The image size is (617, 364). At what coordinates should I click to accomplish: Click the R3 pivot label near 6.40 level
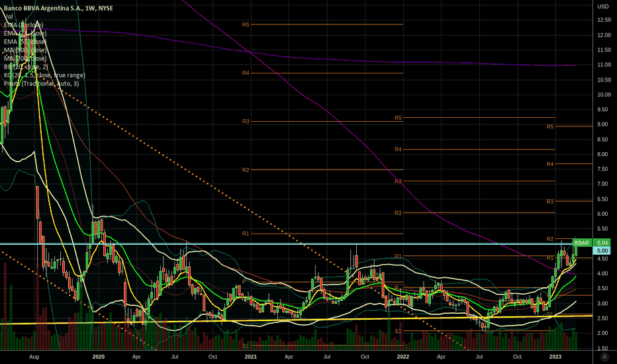pyautogui.click(x=550, y=201)
